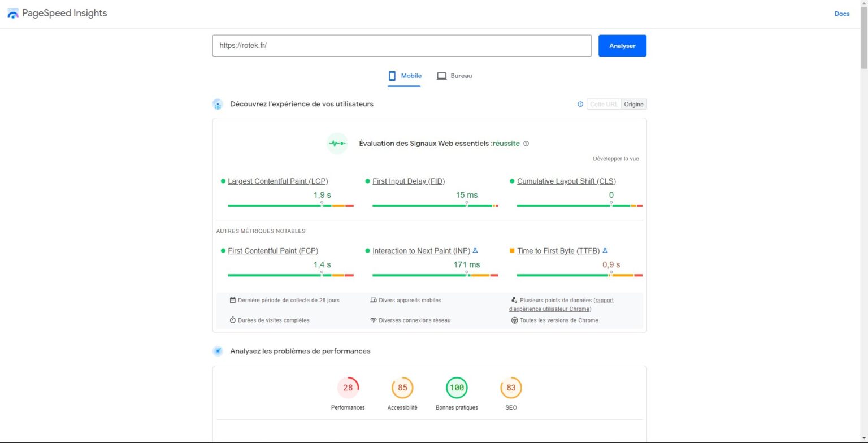Click the data points icon near Plusieurs points
This screenshot has width=868, height=443.
click(x=514, y=301)
